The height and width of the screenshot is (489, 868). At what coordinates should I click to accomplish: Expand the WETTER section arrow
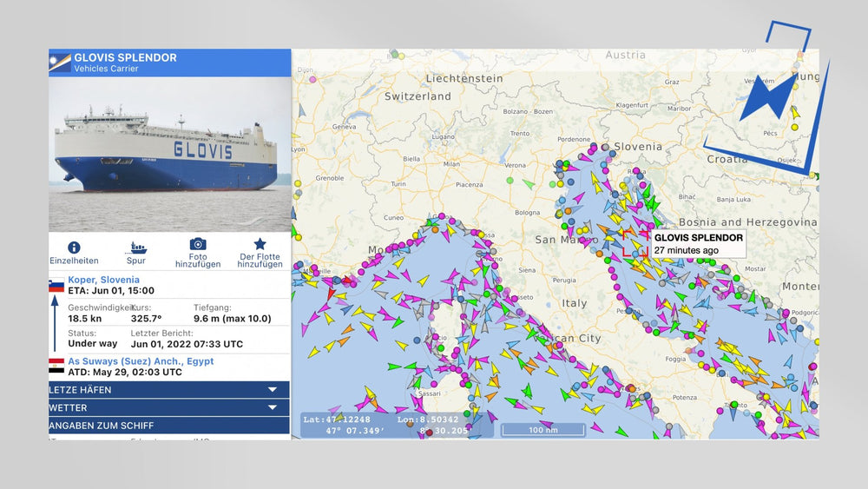coord(272,407)
